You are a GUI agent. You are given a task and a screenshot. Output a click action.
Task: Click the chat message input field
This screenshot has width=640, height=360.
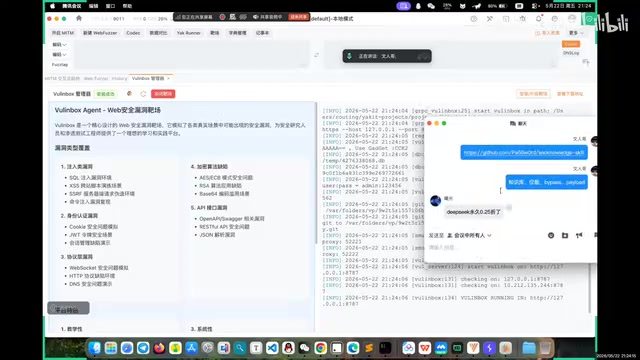(510, 248)
